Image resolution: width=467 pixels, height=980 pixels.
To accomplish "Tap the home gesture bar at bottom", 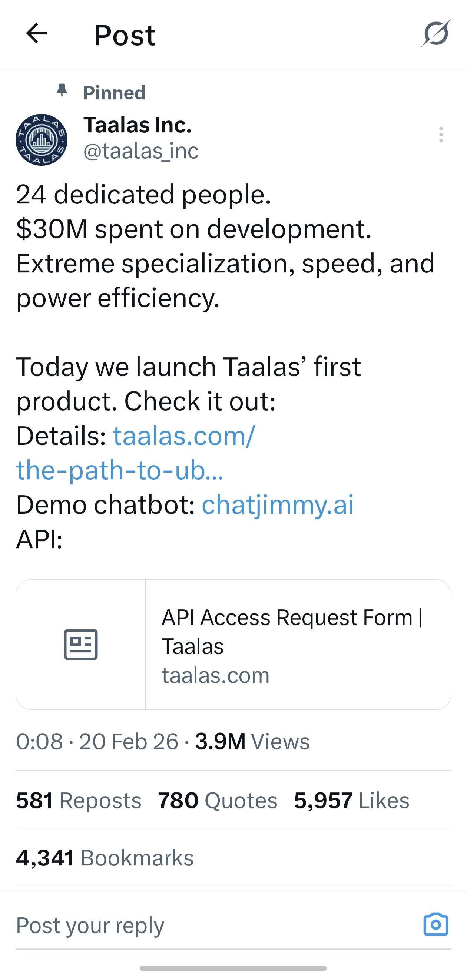I will (x=233, y=968).
